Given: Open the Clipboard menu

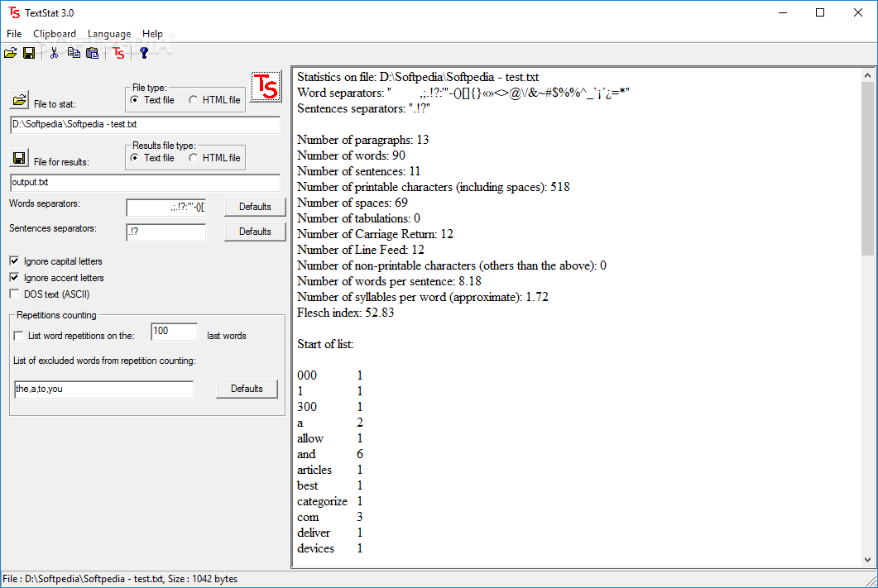Looking at the screenshot, I should tap(55, 34).
